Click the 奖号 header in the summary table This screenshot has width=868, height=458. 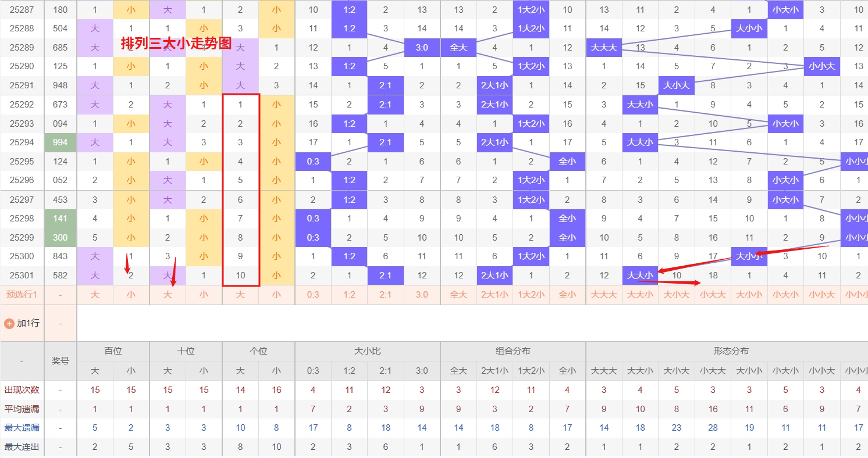click(x=60, y=361)
